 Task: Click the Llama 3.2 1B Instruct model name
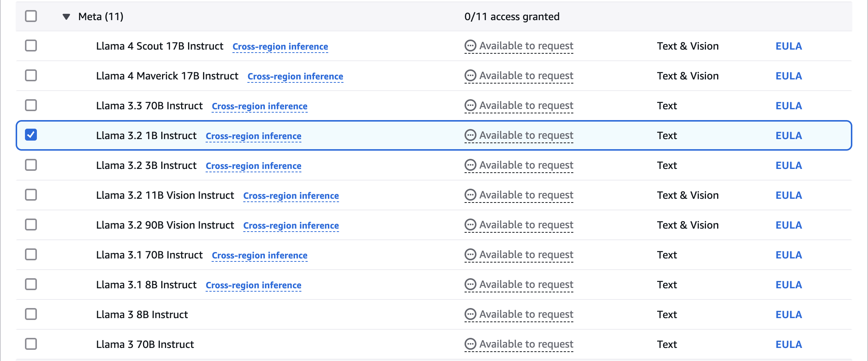point(146,136)
